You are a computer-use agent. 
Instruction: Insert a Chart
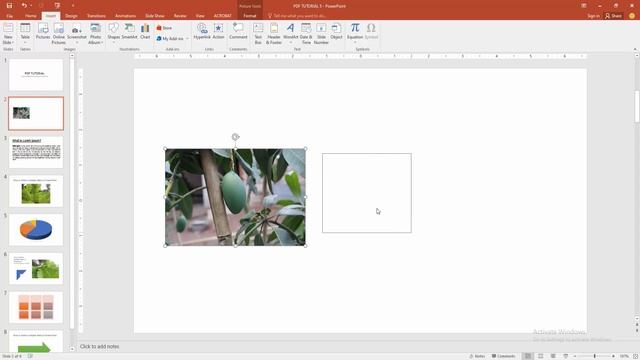145,31
